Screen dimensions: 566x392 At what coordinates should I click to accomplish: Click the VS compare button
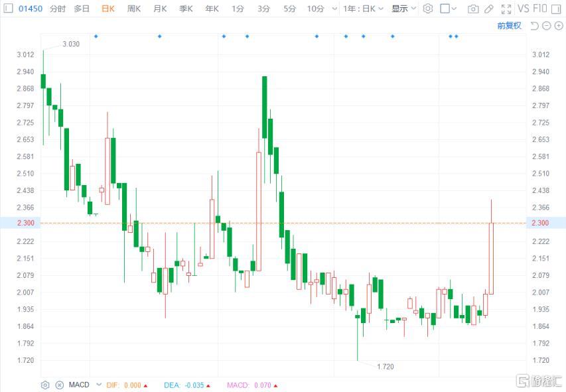523,9
